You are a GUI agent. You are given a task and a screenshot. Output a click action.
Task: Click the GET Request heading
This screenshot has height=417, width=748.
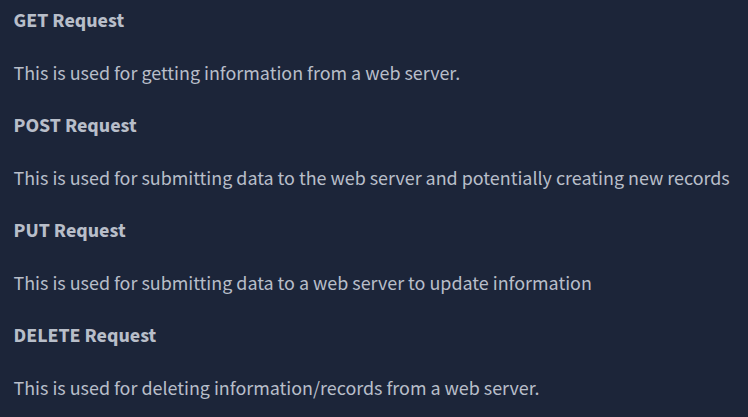69,21
